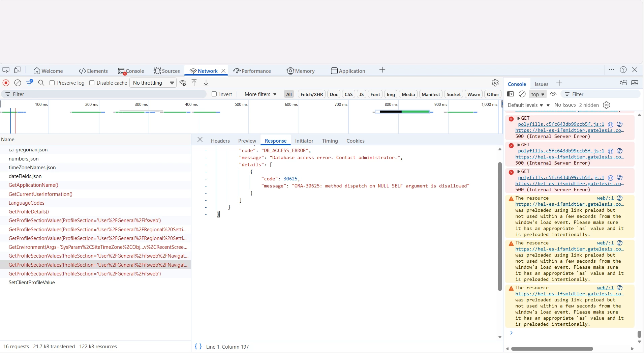The image size is (644, 353).
Task: Expand the More filters menu
Action: pyautogui.click(x=260, y=94)
